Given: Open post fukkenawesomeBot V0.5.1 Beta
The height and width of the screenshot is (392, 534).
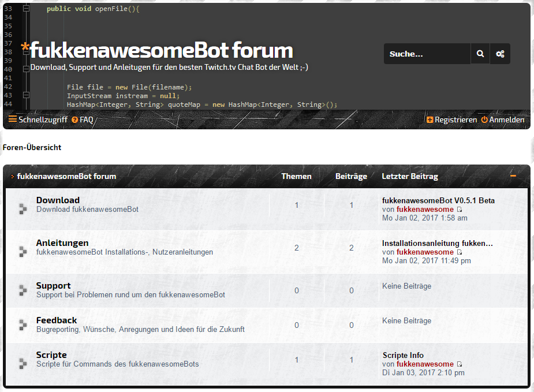Looking at the screenshot, I should click(438, 200).
